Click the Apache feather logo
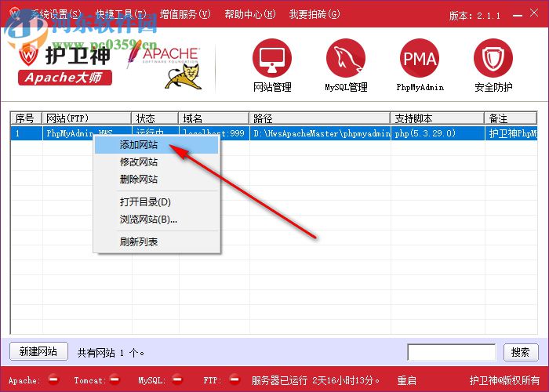Screen dimensions: 549x392 133,54
